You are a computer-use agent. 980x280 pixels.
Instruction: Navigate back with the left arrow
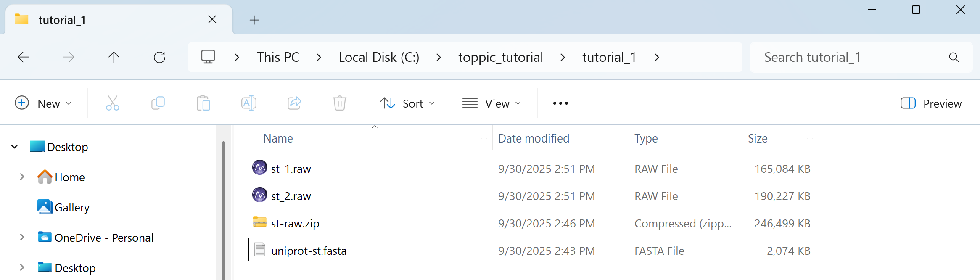(x=24, y=57)
